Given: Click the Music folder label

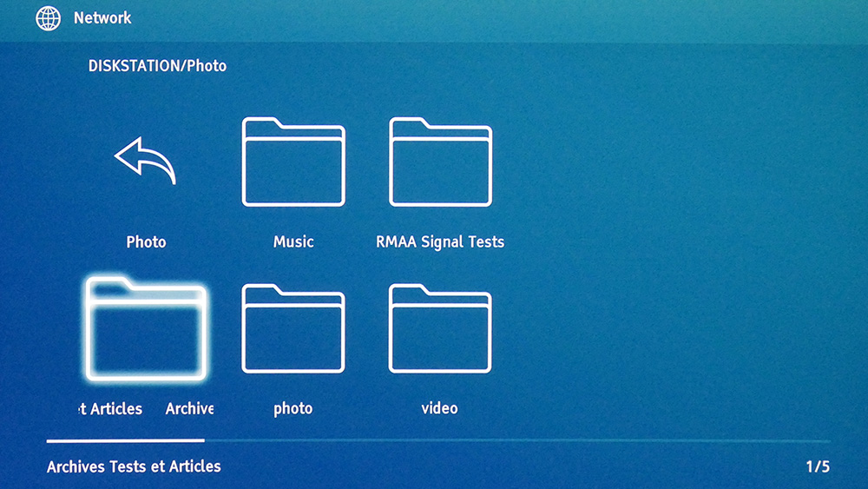Looking at the screenshot, I should coord(293,242).
